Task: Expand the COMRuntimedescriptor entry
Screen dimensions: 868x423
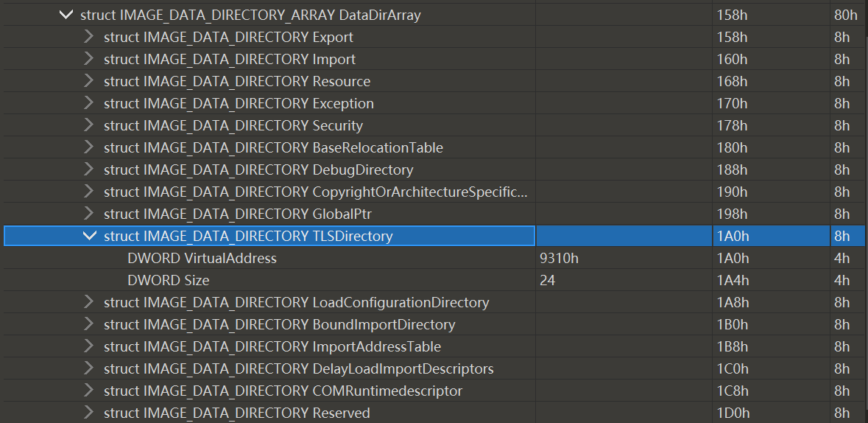Action: [88, 391]
